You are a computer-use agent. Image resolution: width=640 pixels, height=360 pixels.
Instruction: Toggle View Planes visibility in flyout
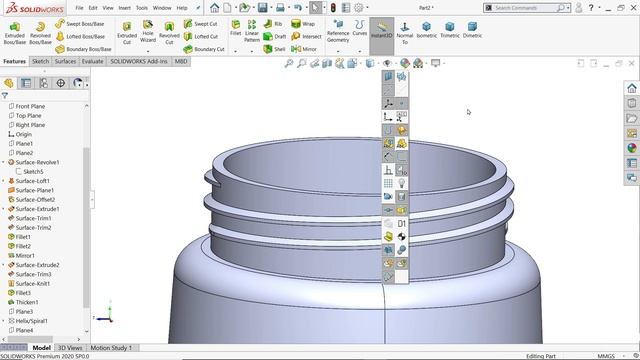(388, 77)
